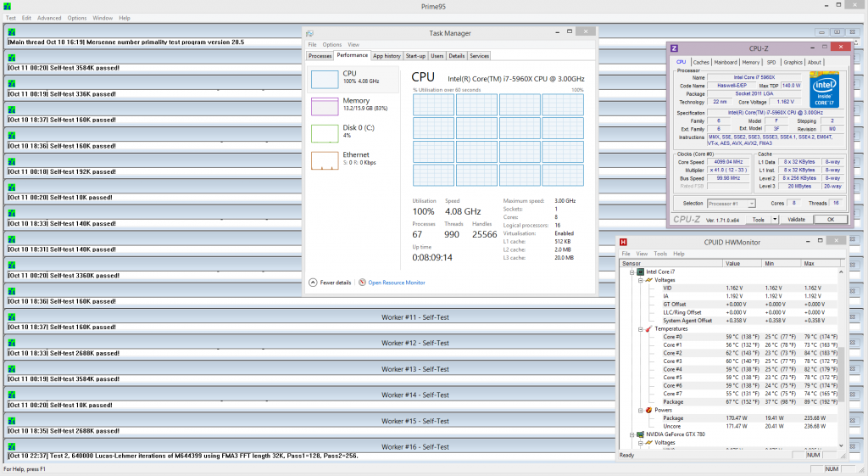
Task: Click the Worker #13 Self-Test window icon
Action: click(x=12, y=369)
